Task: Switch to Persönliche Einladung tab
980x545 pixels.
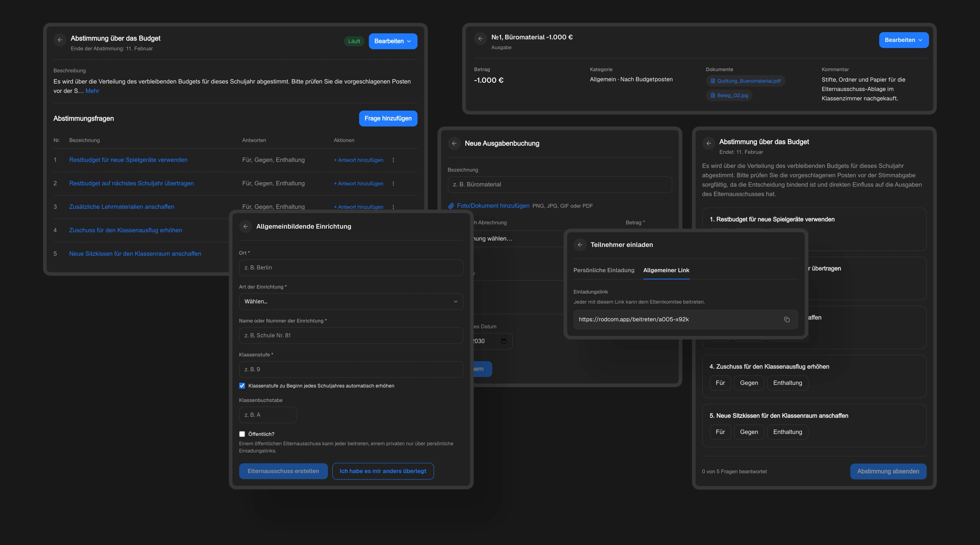Action: pos(604,270)
